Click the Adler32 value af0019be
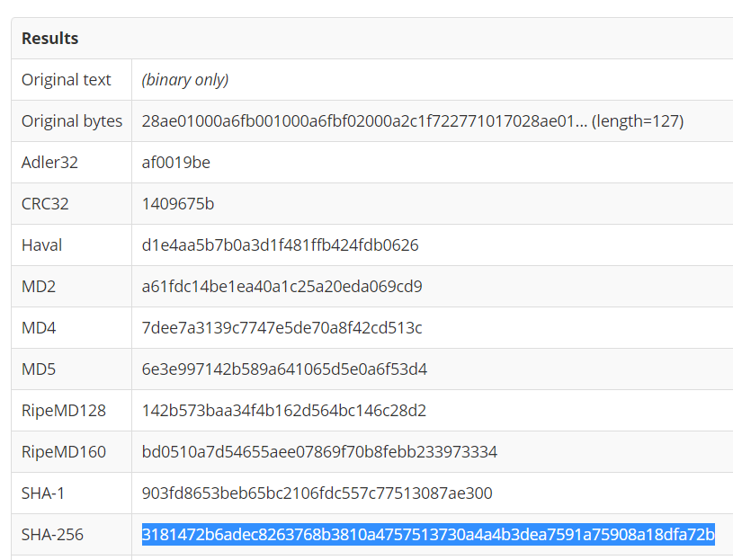 pyautogui.click(x=175, y=163)
